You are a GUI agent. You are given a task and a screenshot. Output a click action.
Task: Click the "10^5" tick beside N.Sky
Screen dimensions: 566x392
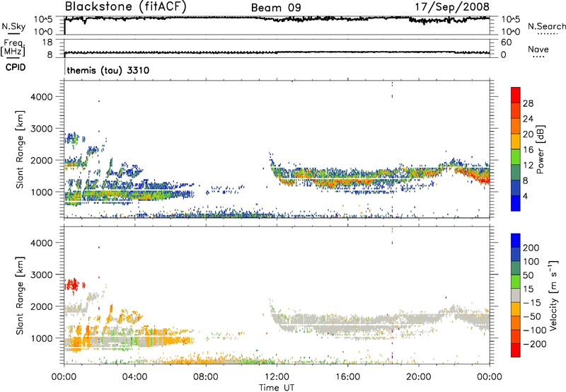click(x=43, y=20)
